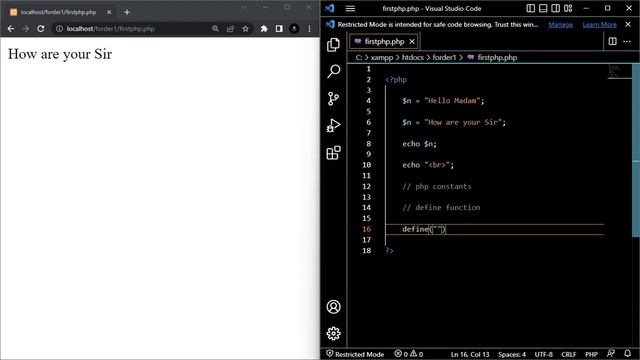
Task: Change the file encoding via UTF-8
Action: coord(543,354)
